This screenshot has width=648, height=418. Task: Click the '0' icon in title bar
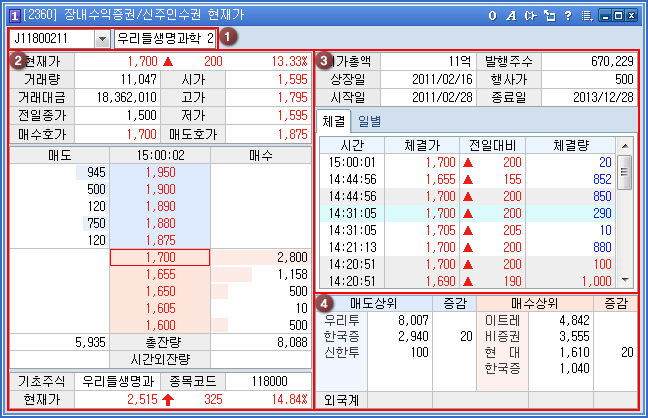click(x=493, y=16)
